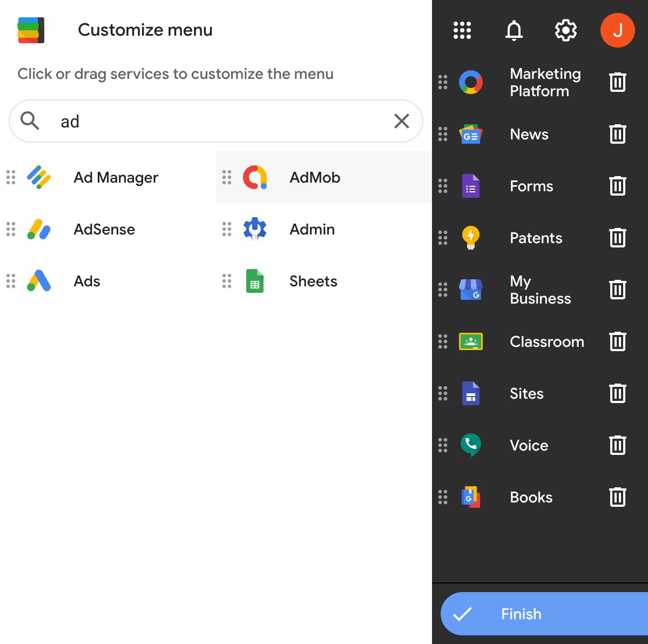The height and width of the screenshot is (644, 648).
Task: Click the Finish button
Action: coord(543,614)
